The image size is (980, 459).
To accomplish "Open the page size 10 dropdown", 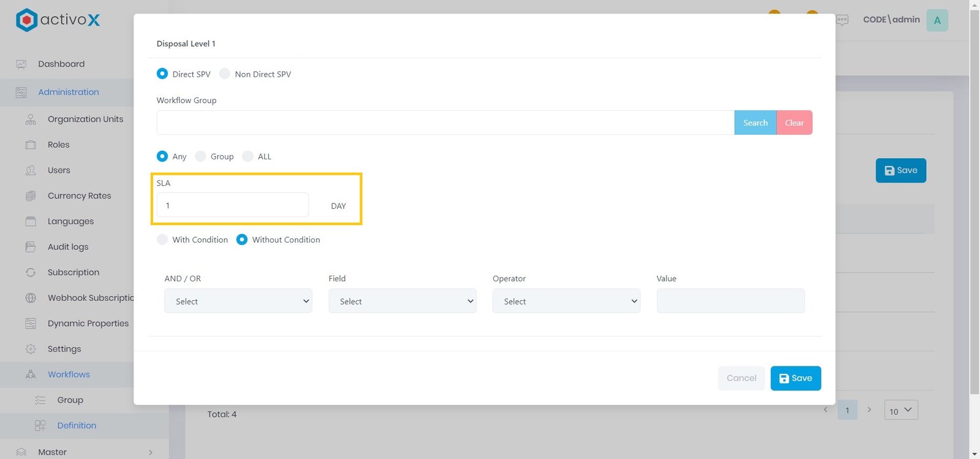I will [901, 410].
